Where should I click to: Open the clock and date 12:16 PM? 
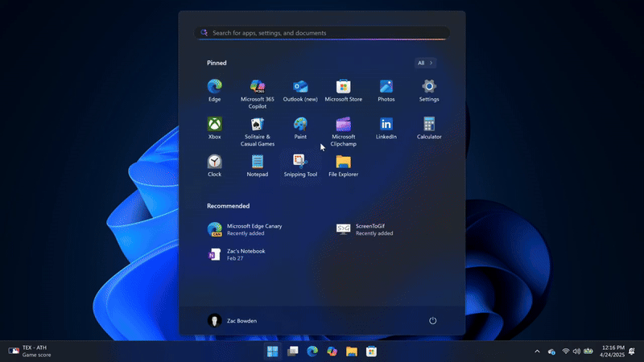click(612, 352)
